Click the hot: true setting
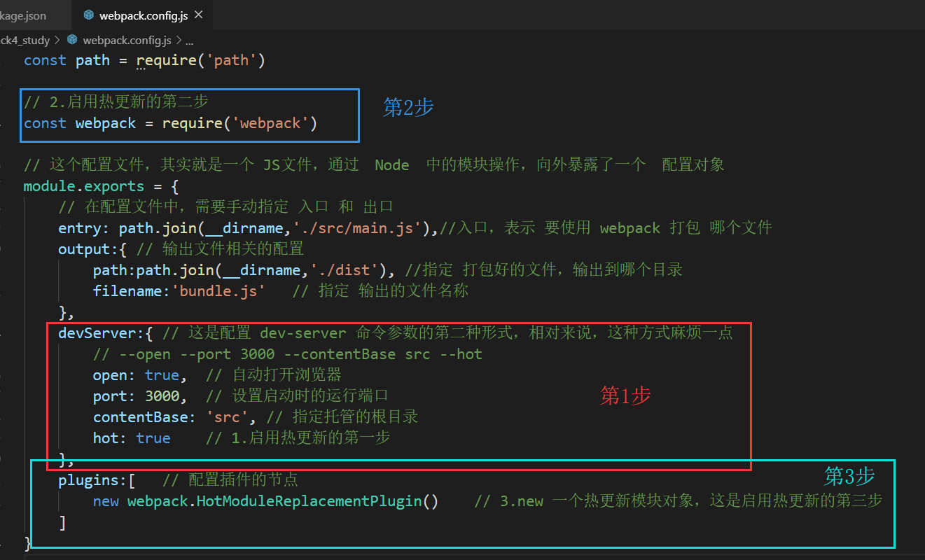 click(x=132, y=438)
